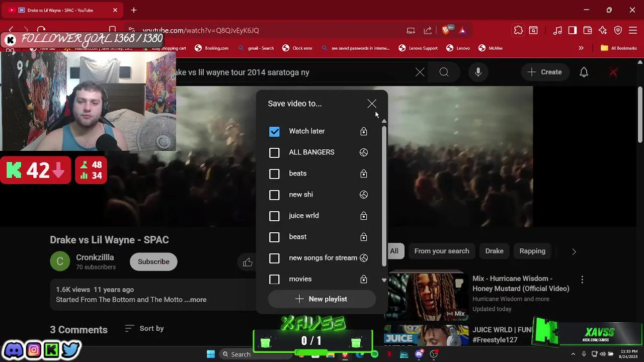Open YouTube notifications bell
Screen dimensions: 644x362
(x=584, y=72)
